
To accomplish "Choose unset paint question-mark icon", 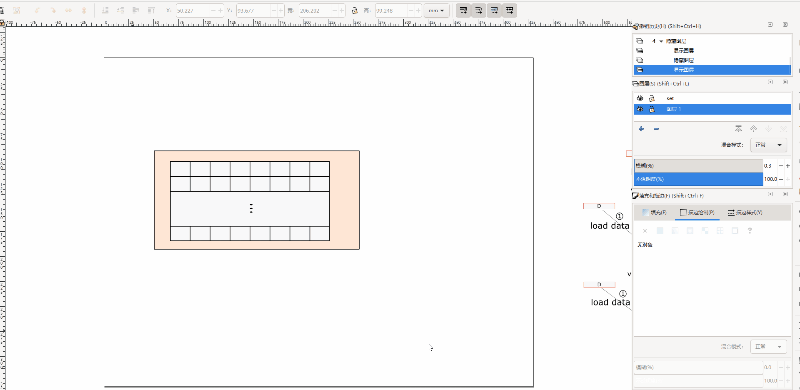I will click(749, 231).
